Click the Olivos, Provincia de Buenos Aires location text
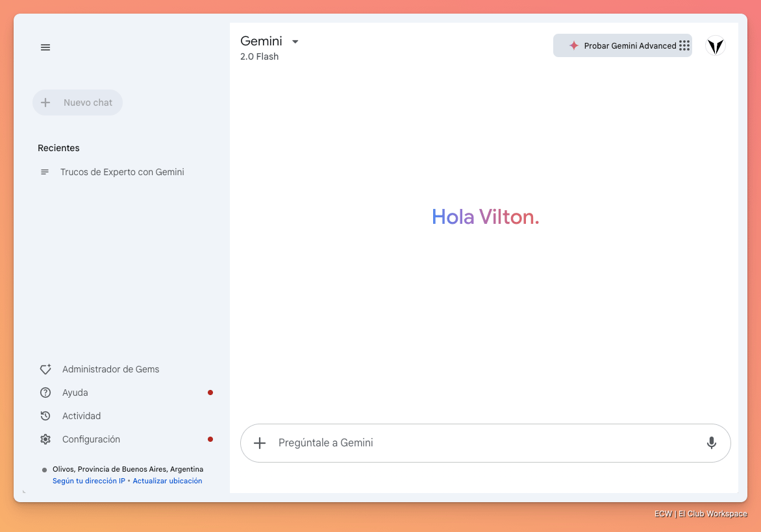This screenshot has width=761, height=532. pyautogui.click(x=128, y=469)
